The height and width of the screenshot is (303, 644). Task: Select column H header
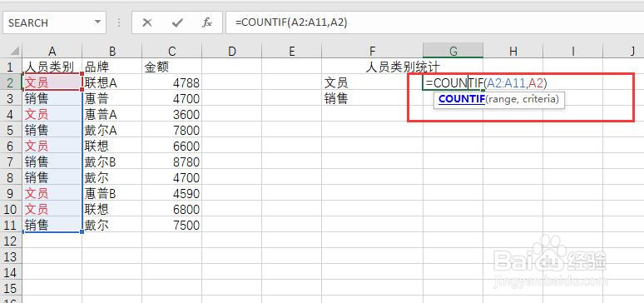click(513, 51)
